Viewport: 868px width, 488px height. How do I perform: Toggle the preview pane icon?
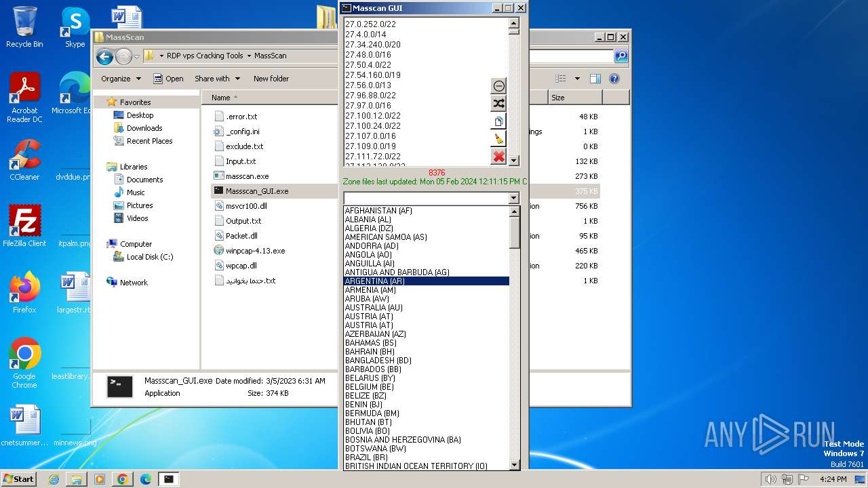click(595, 79)
